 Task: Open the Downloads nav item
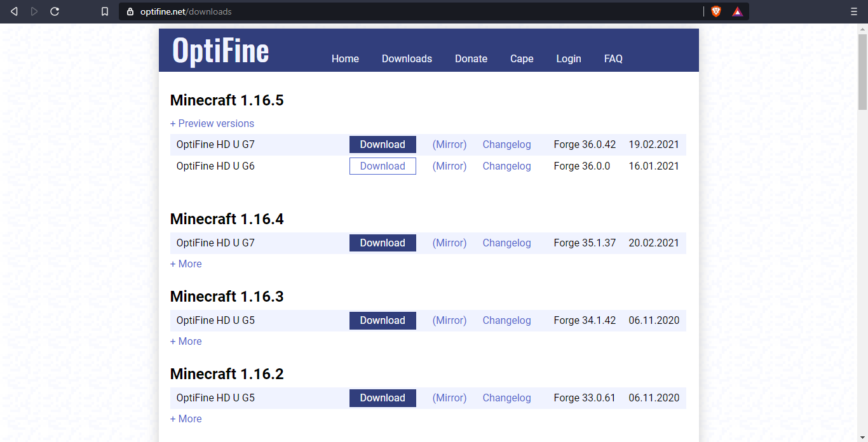click(x=407, y=58)
